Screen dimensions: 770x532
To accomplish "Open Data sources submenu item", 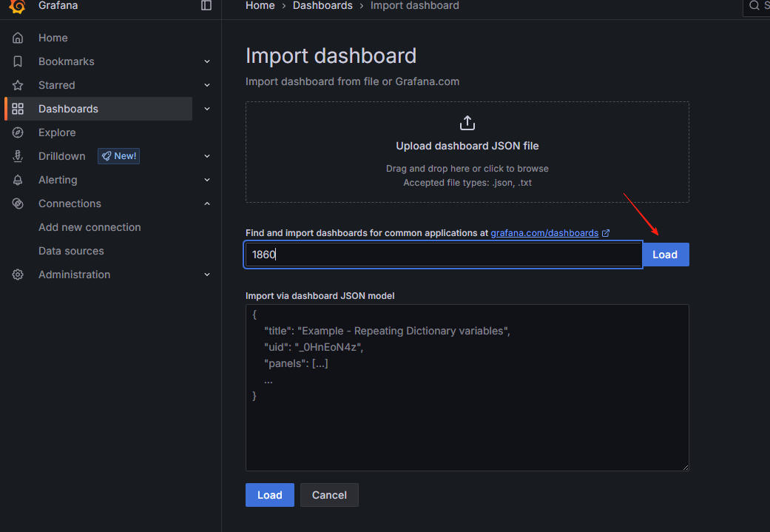I will click(71, 251).
